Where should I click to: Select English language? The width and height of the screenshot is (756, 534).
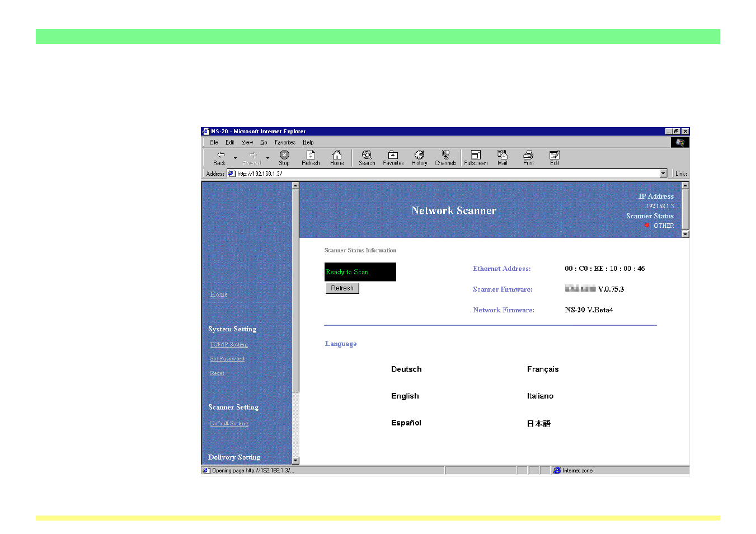pyautogui.click(x=405, y=396)
